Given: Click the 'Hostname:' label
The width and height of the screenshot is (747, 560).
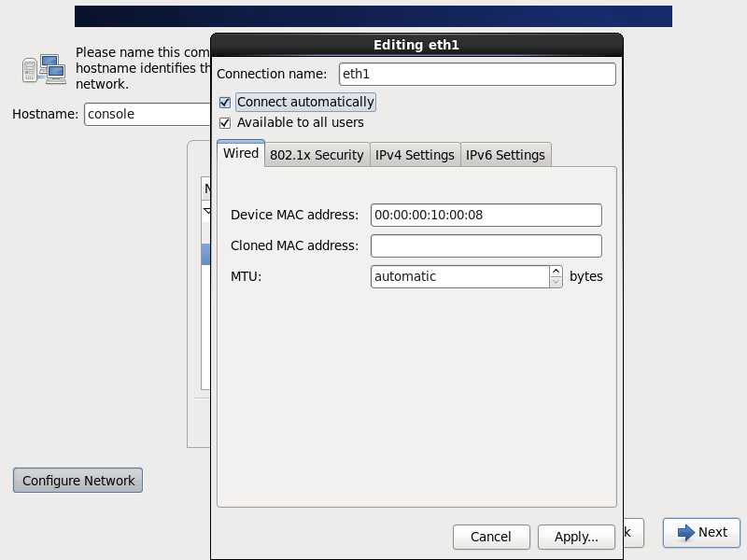Looking at the screenshot, I should tap(45, 114).
